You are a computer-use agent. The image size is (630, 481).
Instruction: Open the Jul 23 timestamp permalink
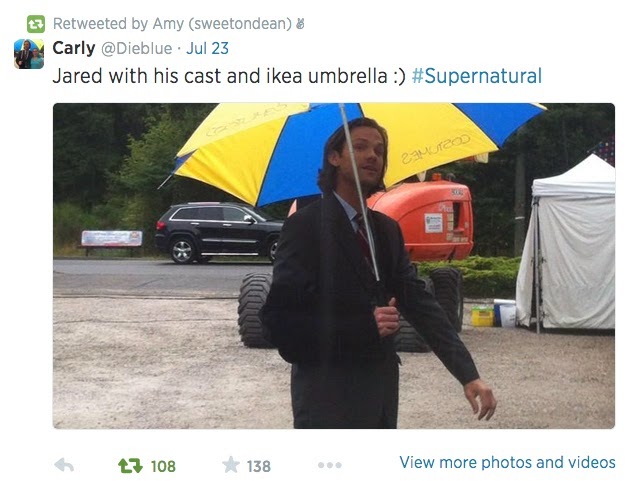pos(207,48)
